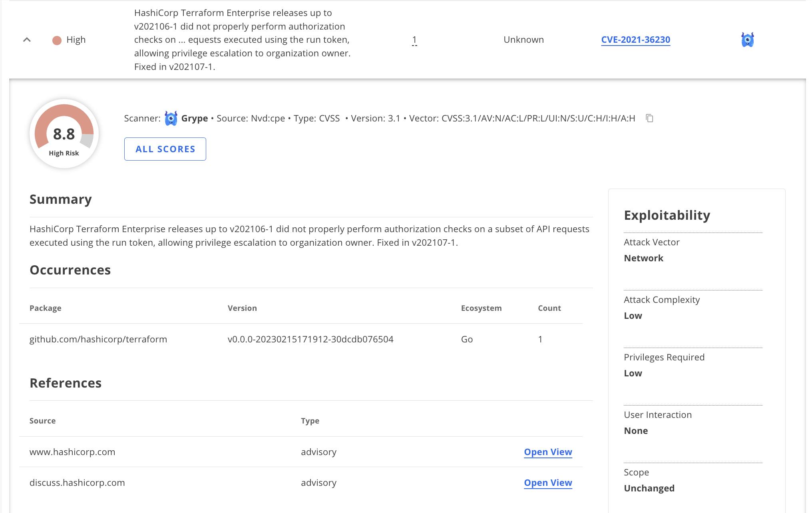Click the Source: Nvd:cpe text
The height and width of the screenshot is (513, 812).
pos(251,118)
